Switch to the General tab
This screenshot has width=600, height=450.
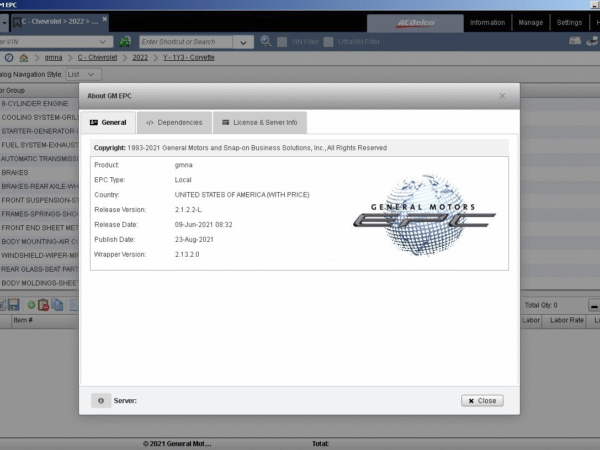tap(108, 122)
